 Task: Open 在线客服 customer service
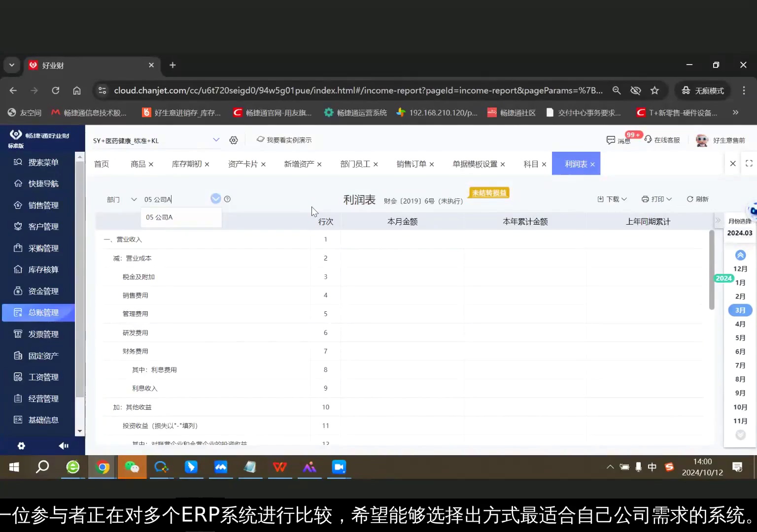(663, 140)
